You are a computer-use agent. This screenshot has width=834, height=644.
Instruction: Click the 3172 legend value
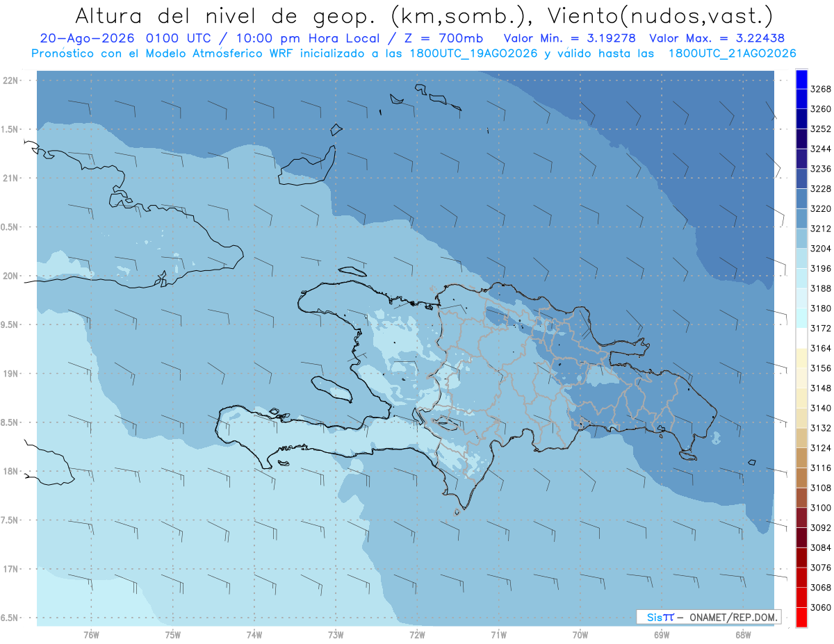(x=821, y=329)
